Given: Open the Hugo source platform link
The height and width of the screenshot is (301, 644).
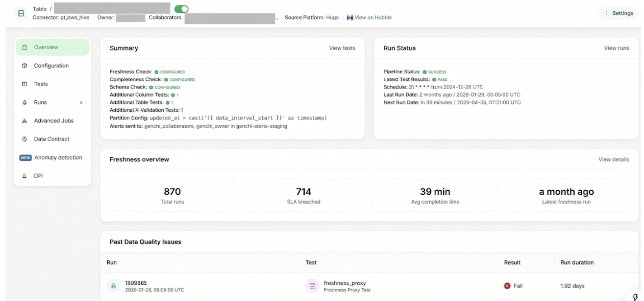Looking at the screenshot, I should (x=332, y=18).
